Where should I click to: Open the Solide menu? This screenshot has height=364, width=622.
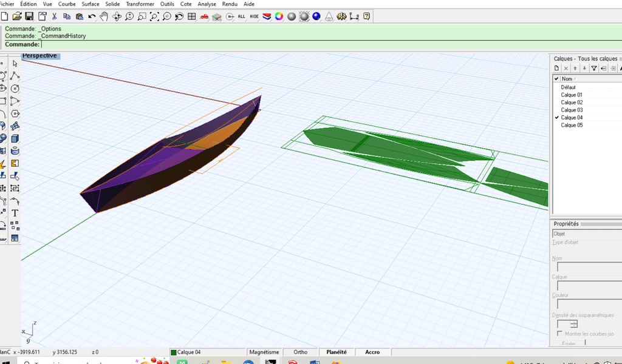pos(112,4)
